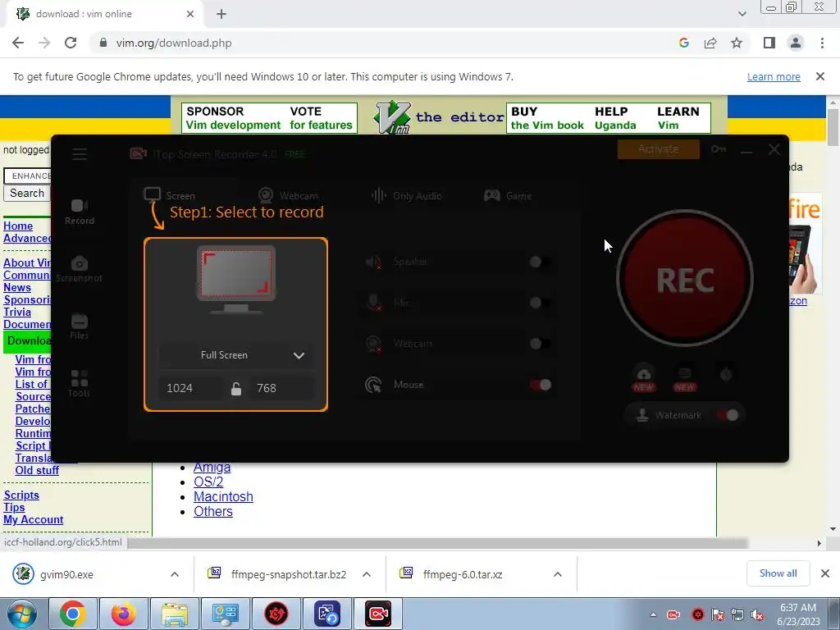The image size is (840, 630).
Task: Reload the vim.org page
Action: (71, 43)
